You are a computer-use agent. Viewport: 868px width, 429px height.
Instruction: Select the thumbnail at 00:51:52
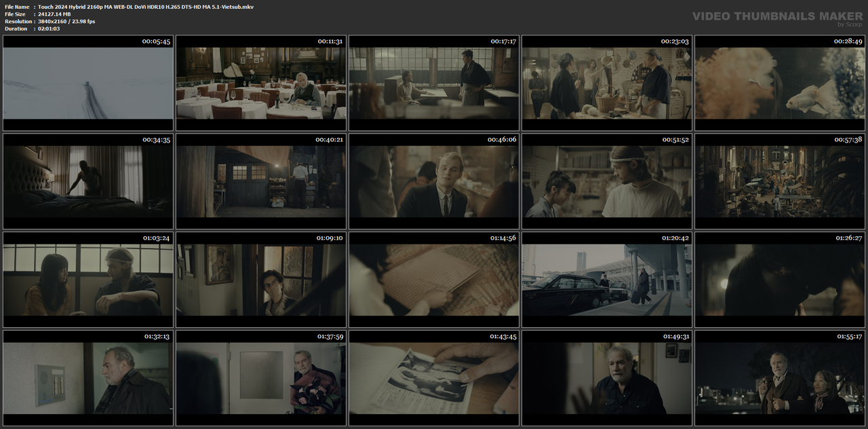pos(607,181)
